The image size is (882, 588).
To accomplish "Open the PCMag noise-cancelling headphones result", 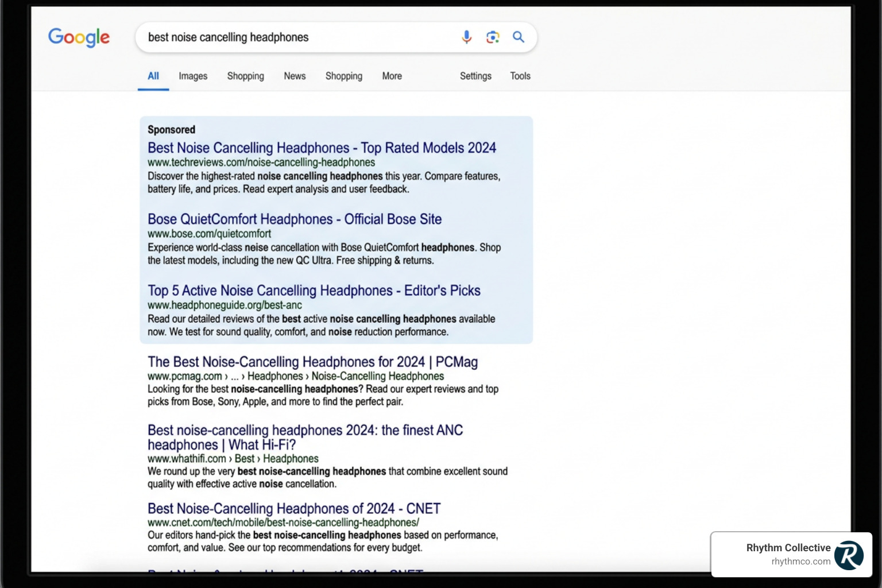I will (312, 362).
